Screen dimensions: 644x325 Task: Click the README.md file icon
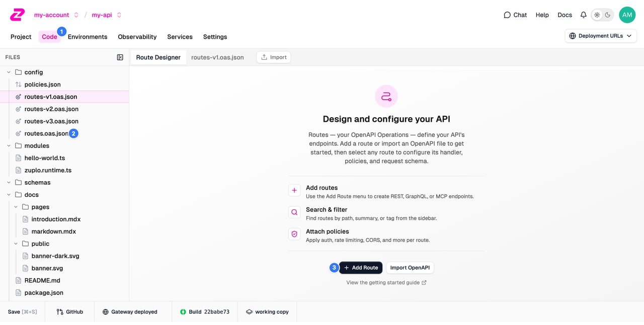point(19,280)
